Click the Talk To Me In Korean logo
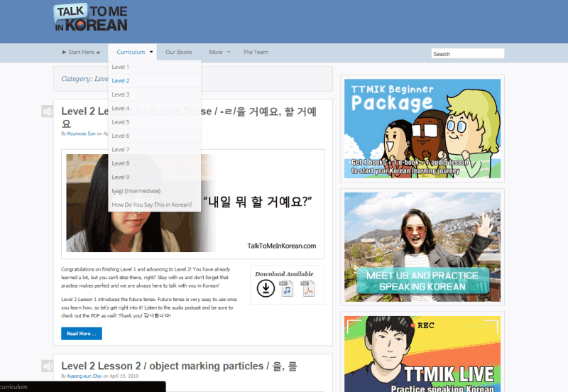 [x=91, y=18]
